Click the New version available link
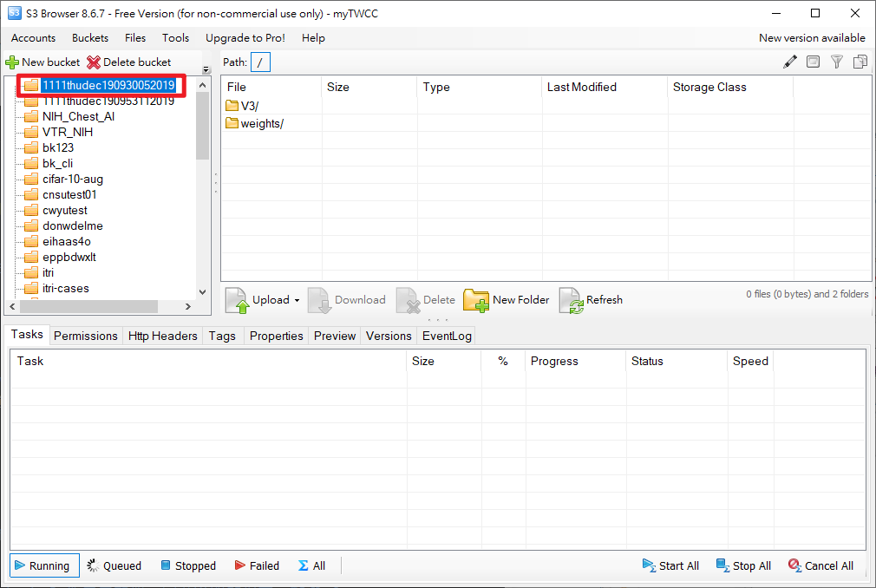Screen dimensions: 876x588 tap(812, 38)
